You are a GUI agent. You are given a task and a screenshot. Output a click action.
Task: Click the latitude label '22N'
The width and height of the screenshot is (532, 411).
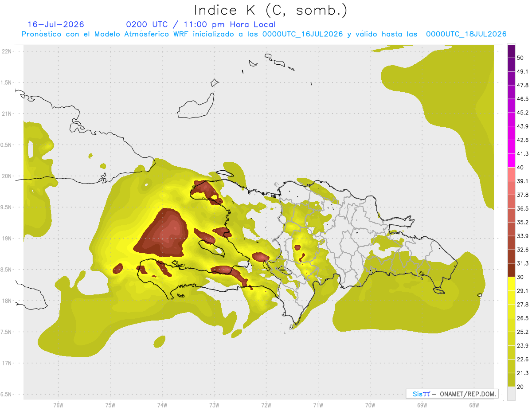[7, 51]
